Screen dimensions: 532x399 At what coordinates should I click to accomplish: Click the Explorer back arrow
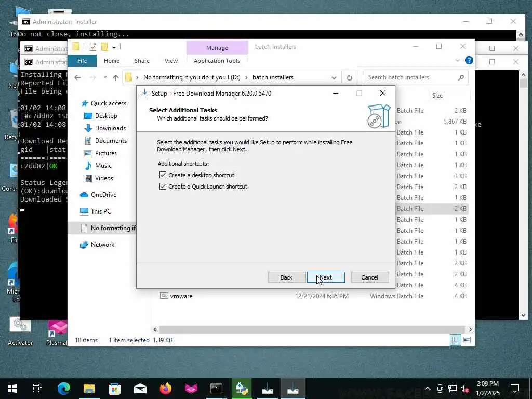(x=77, y=78)
